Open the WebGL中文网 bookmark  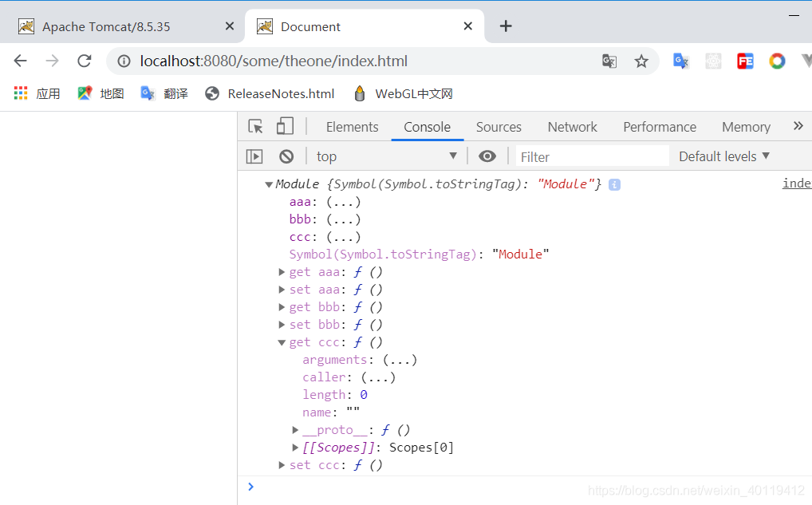(x=403, y=94)
